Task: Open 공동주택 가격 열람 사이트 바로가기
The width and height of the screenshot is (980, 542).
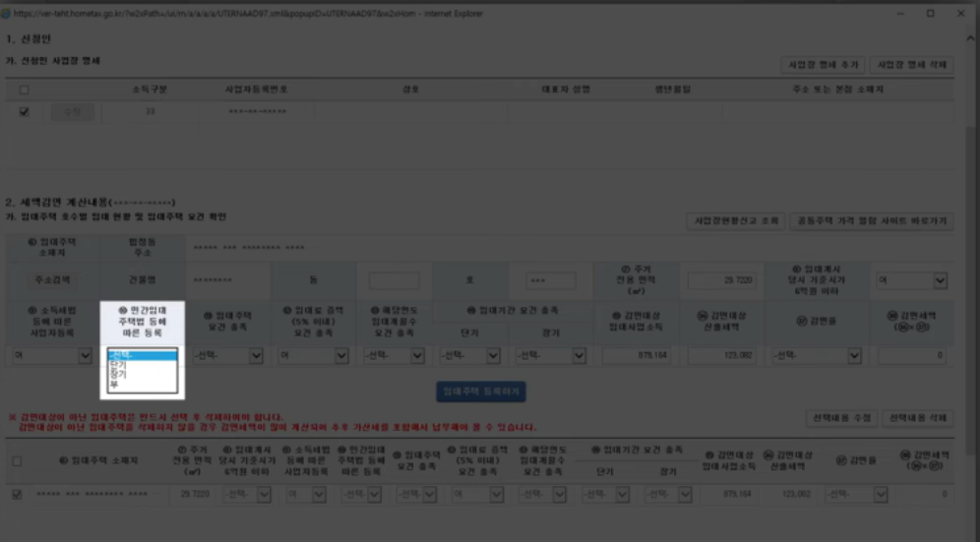Action: 871,220
